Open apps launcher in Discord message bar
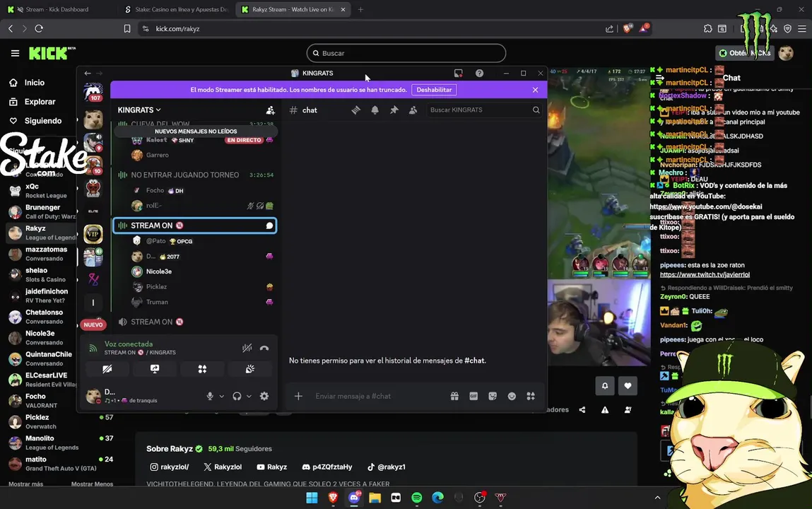The width and height of the screenshot is (812, 509). 531,396
